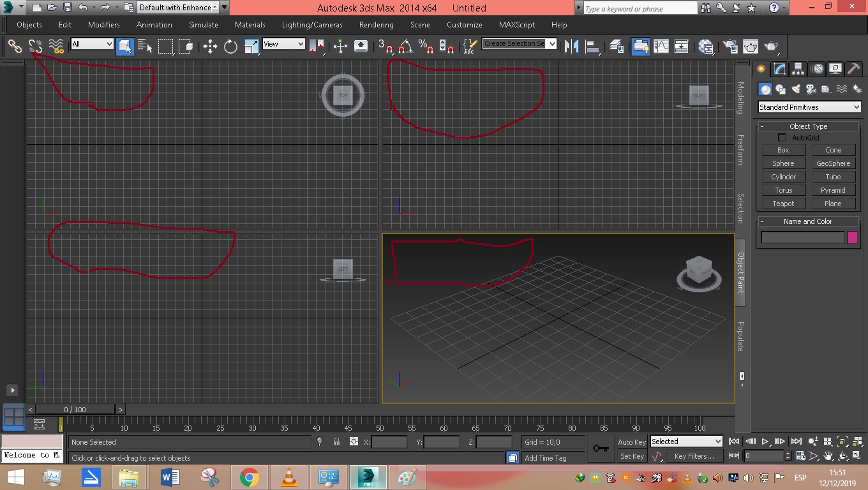Open the Select by Name dialog
The width and height of the screenshot is (868, 490).
[145, 46]
